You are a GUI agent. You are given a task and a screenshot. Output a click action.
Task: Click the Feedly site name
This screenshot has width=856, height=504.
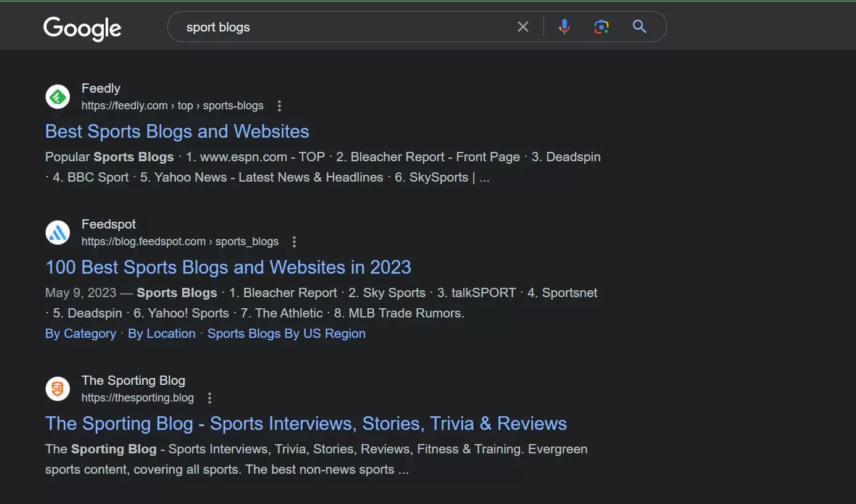click(x=101, y=88)
